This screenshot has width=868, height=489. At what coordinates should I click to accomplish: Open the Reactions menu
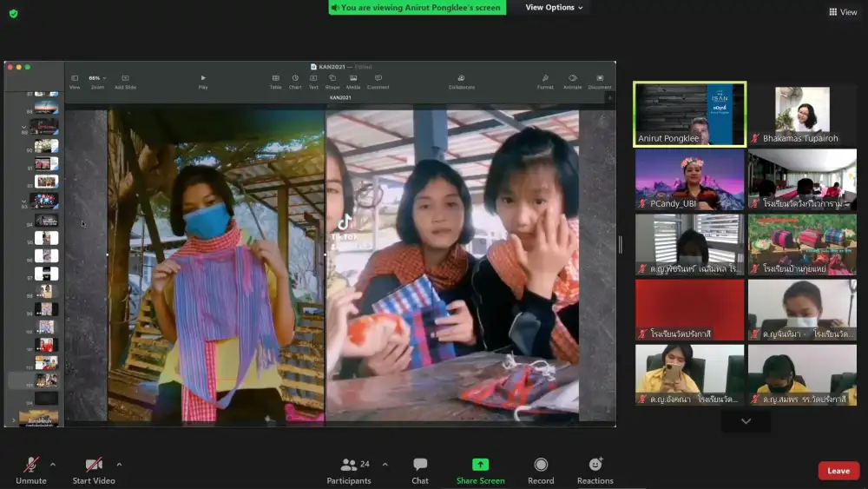595,466
